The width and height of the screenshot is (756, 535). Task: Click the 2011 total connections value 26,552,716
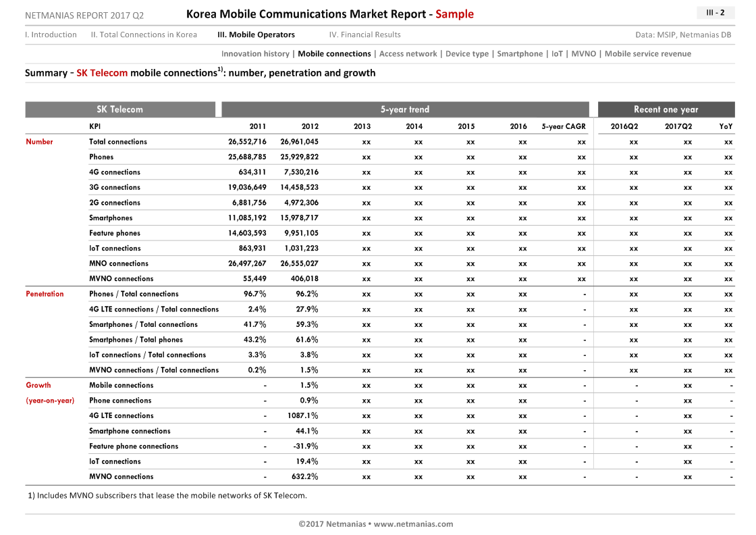247,142
